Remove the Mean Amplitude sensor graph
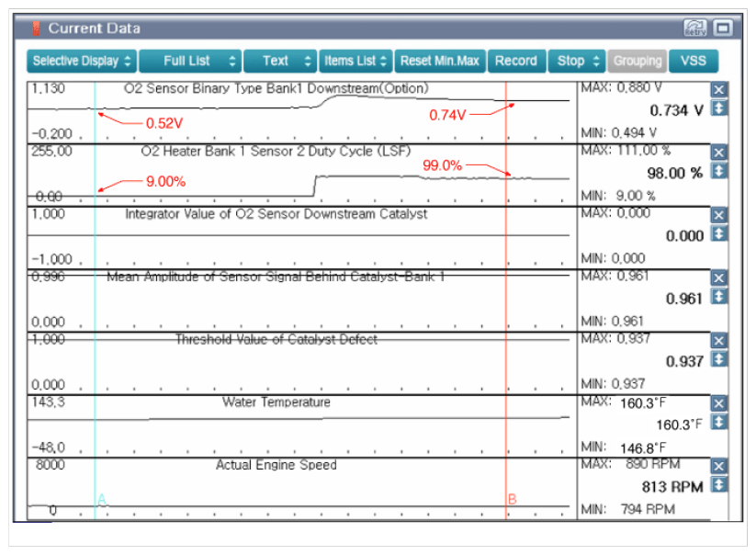 point(719,277)
